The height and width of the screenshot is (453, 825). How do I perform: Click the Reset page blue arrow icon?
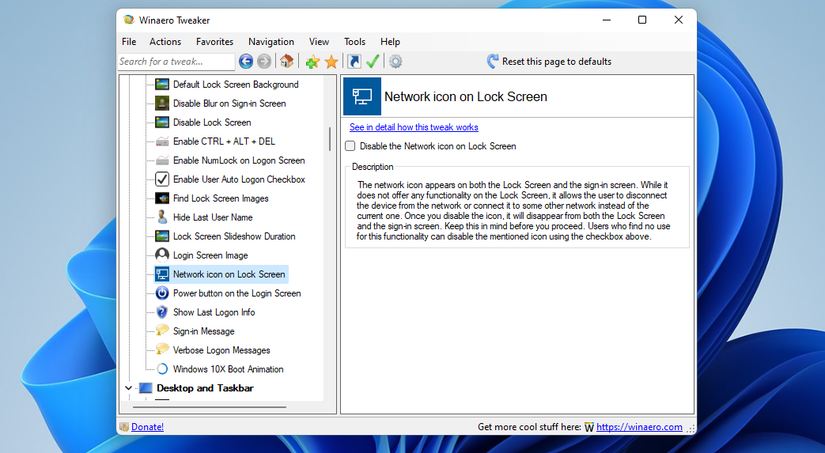click(492, 62)
